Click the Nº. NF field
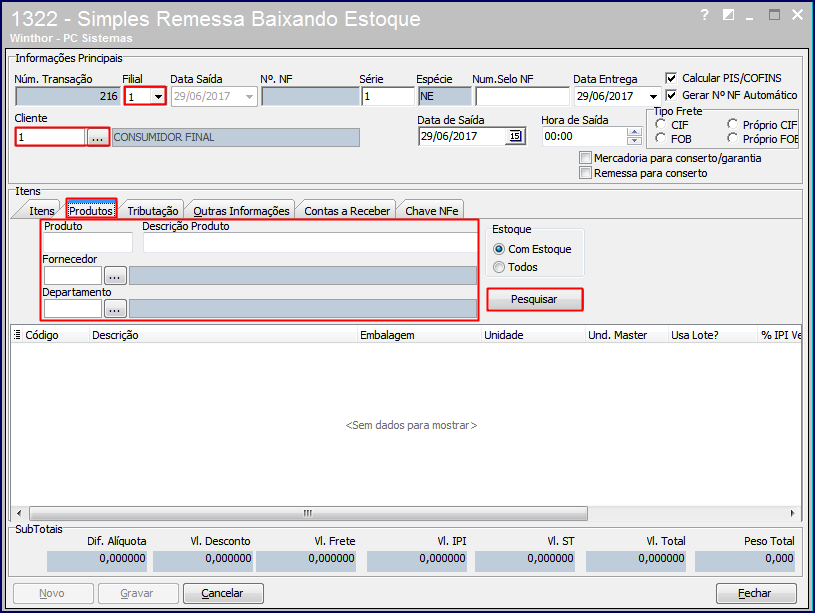The height and width of the screenshot is (613, 815). (310, 97)
